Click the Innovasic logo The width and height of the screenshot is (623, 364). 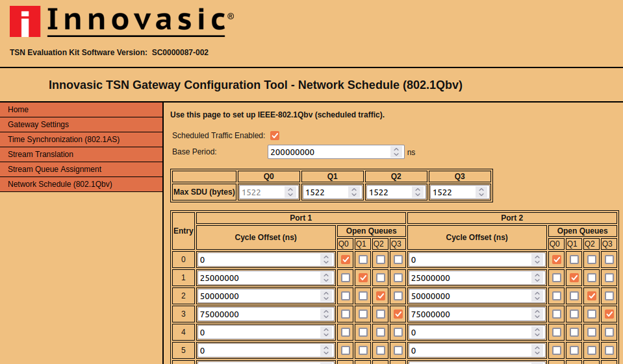(x=121, y=21)
